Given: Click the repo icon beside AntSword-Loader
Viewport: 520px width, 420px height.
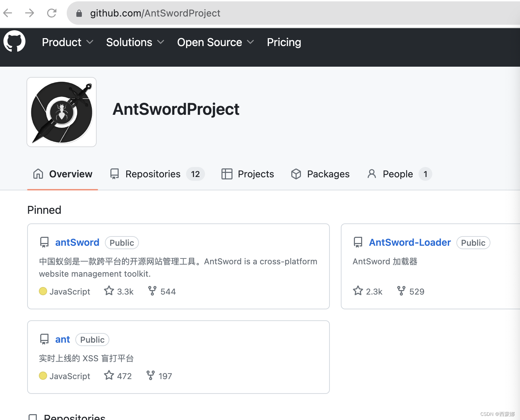Looking at the screenshot, I should [x=358, y=242].
